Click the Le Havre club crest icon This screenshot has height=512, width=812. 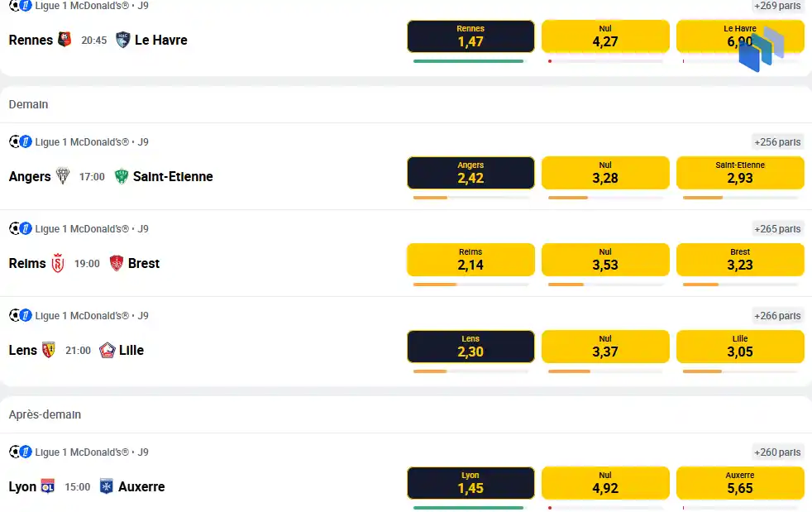coord(122,40)
